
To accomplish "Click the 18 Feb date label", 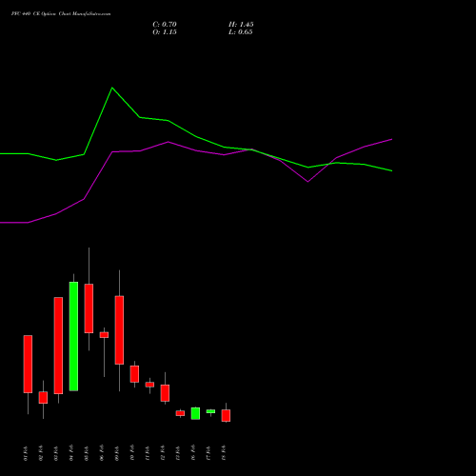I will (x=224, y=453).
